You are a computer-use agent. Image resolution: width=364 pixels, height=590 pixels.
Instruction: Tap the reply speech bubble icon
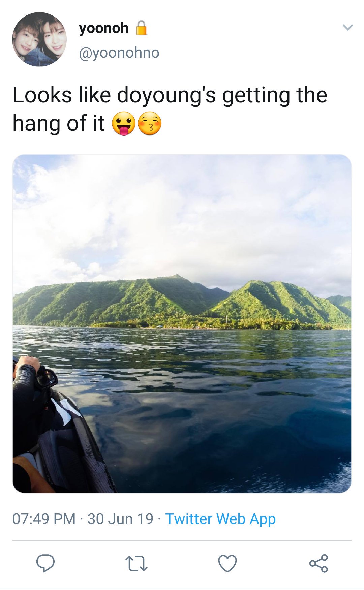click(x=45, y=563)
